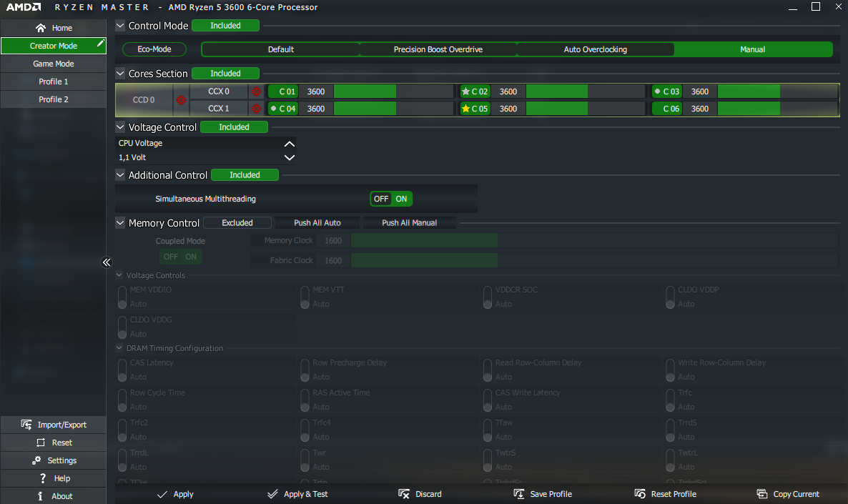The width and height of the screenshot is (848, 504).
Task: Click the Memory Clock slider bar
Action: tap(594, 241)
